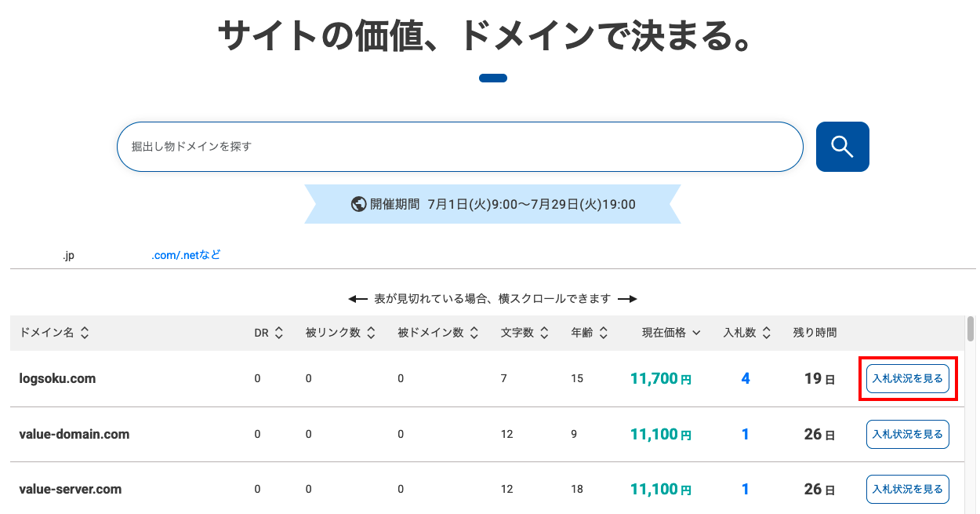The image size is (980, 514).
Task: Sort by 文字数 column arrows
Action: click(x=544, y=333)
